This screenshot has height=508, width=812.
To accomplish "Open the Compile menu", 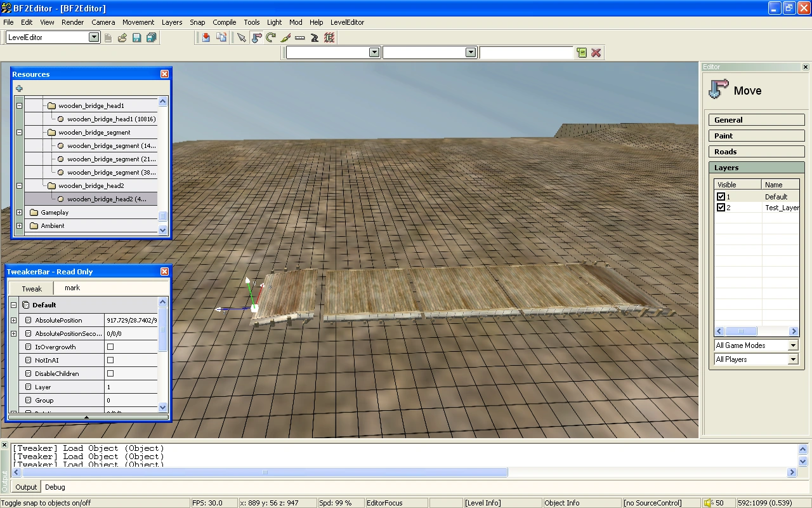I will [224, 22].
